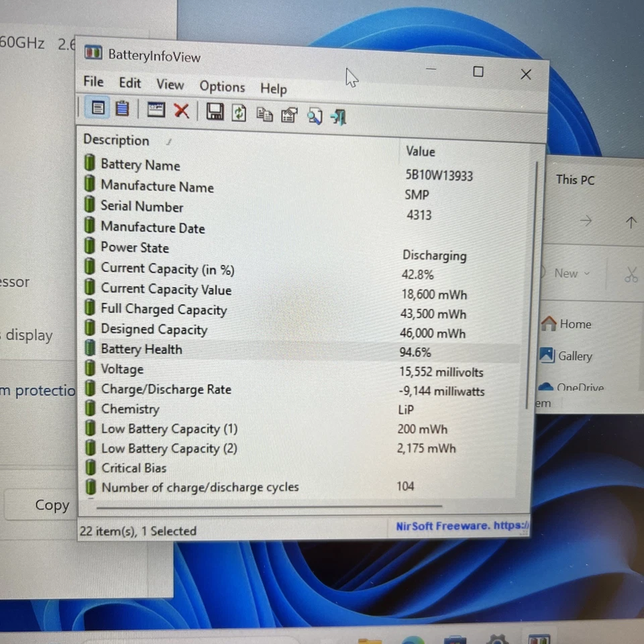This screenshot has width=644, height=644.
Task: Sort by the Value column header
Action: 420,151
